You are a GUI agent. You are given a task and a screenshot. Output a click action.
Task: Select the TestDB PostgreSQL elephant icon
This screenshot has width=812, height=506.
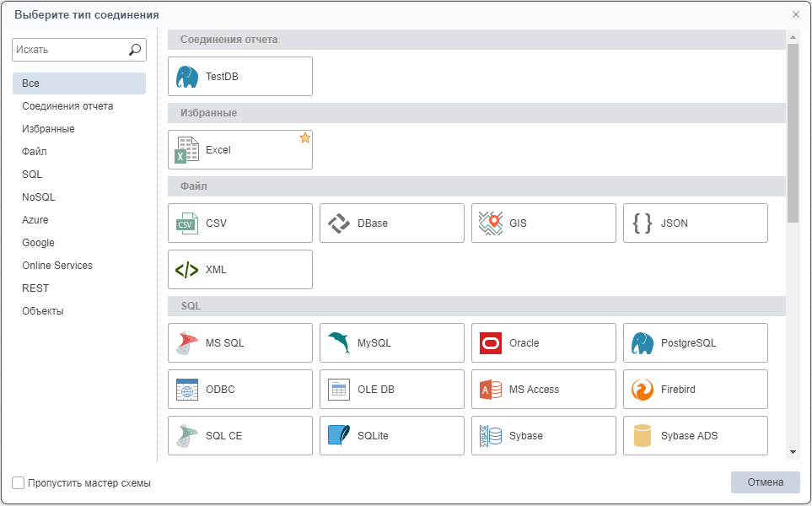pyautogui.click(x=187, y=77)
